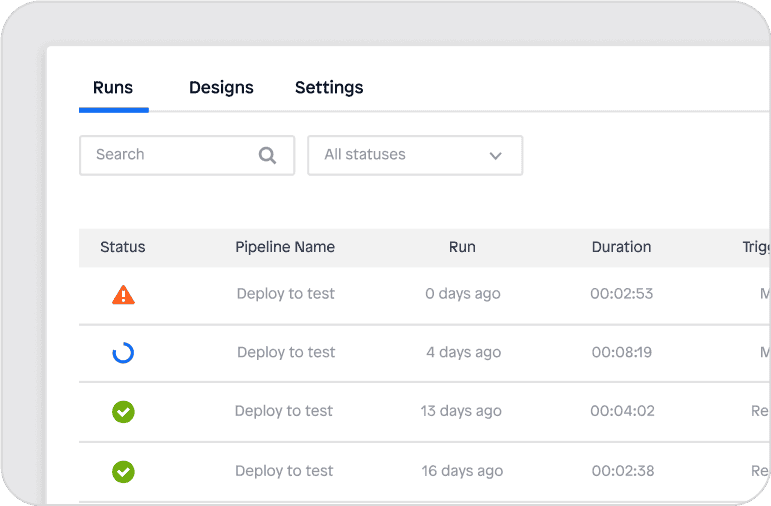Open Deploy to test run from 13 days ago

click(x=284, y=411)
